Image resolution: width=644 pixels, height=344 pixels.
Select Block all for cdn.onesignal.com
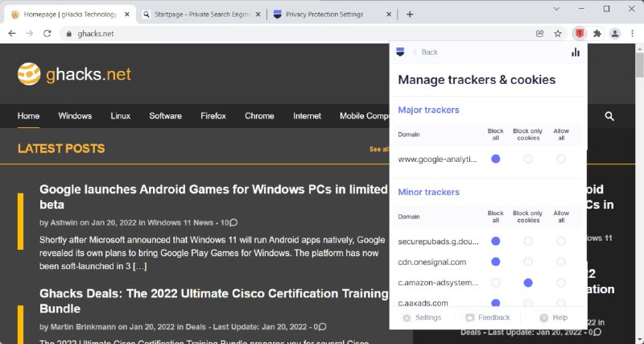(x=496, y=262)
